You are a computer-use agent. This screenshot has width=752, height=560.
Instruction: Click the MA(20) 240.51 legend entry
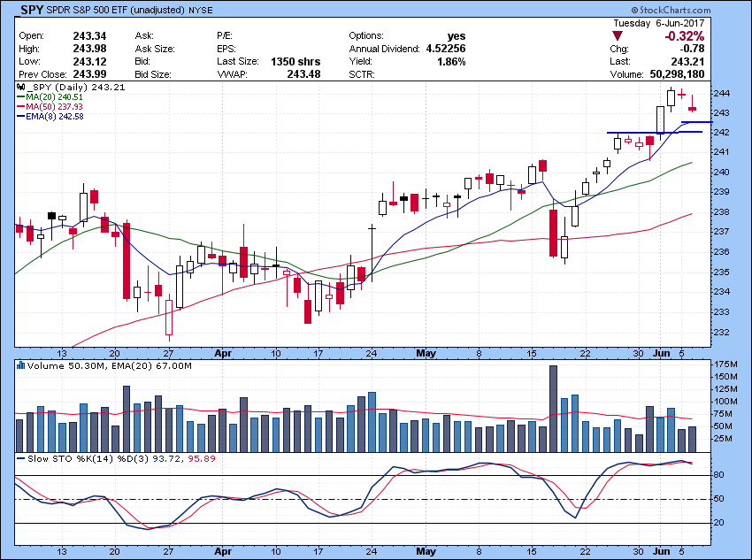point(50,96)
